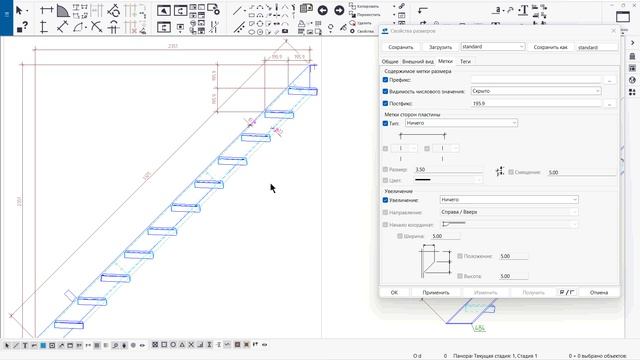
Task: Click OK in dimension properties dialog
Action: point(394,292)
